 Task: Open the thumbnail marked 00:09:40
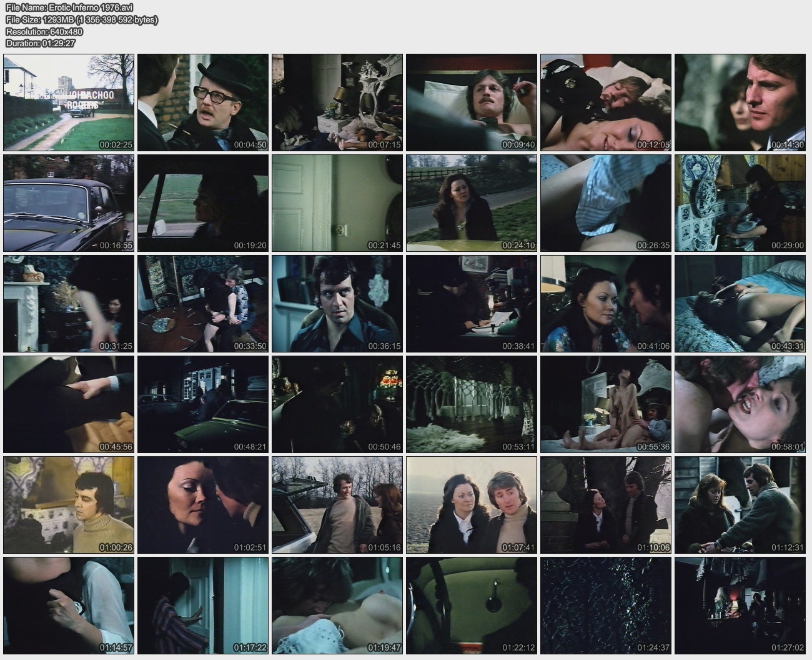(472, 102)
